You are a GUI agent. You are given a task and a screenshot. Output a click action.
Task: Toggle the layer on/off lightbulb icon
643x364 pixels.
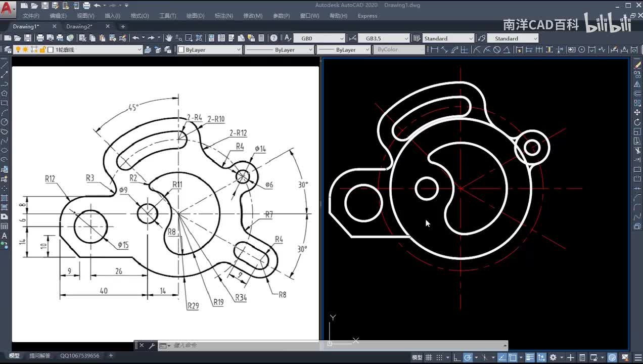18,50
